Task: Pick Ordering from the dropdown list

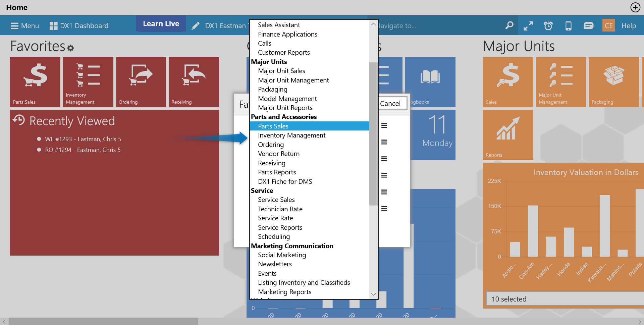Action: point(310,145)
